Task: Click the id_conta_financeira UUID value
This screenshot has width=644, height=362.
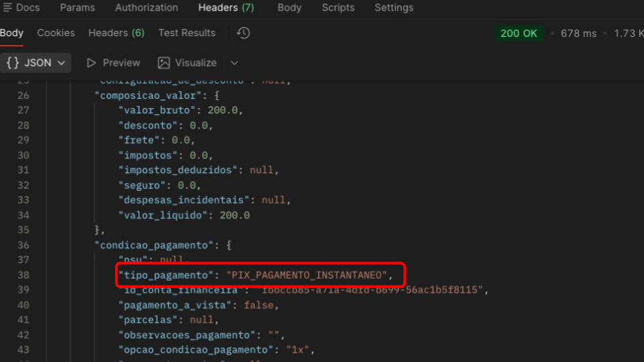Action: click(x=370, y=290)
